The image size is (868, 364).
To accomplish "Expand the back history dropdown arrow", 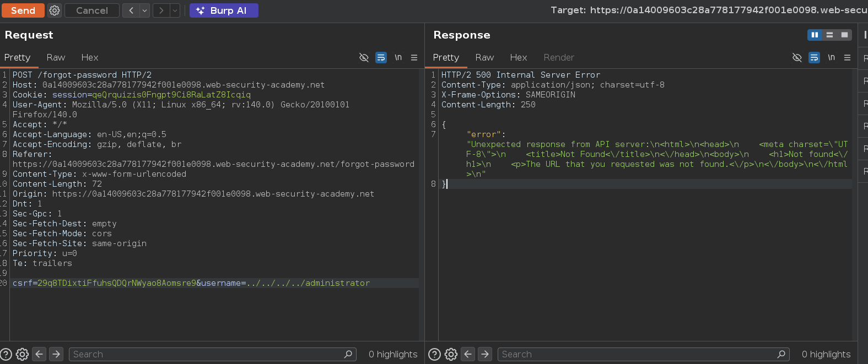I will point(145,10).
